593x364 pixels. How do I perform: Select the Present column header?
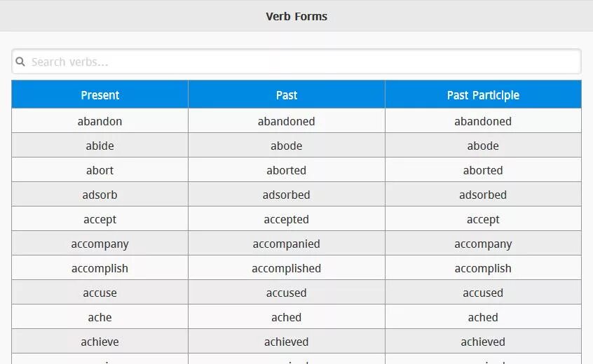(100, 94)
